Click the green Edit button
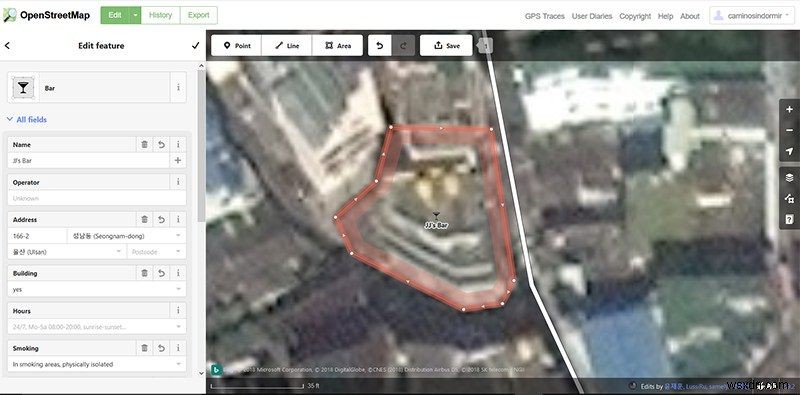 (x=115, y=15)
